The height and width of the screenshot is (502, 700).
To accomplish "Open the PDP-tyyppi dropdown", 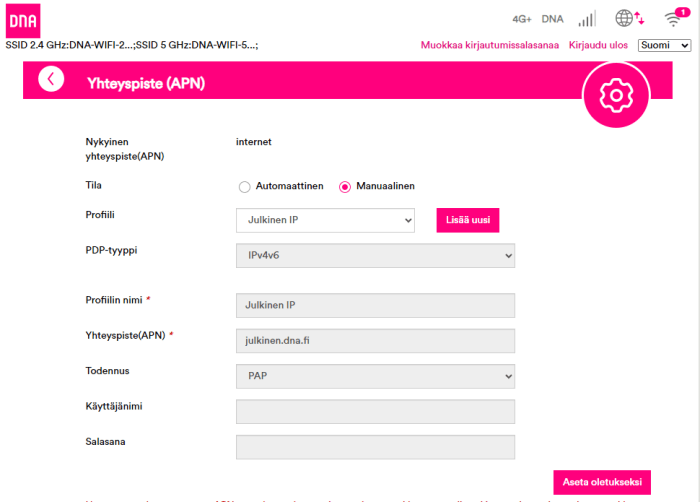I will click(x=375, y=255).
